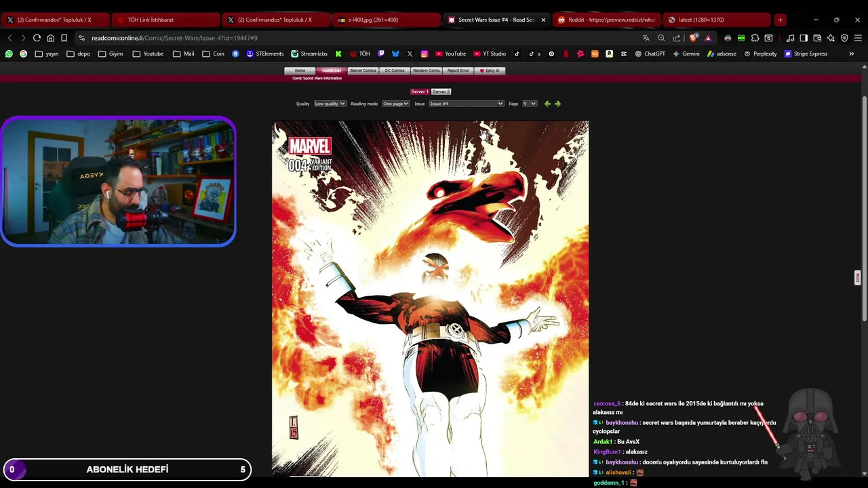Open the Netflix bookmark icon
This screenshot has width=868, height=488.
[x=566, y=54]
